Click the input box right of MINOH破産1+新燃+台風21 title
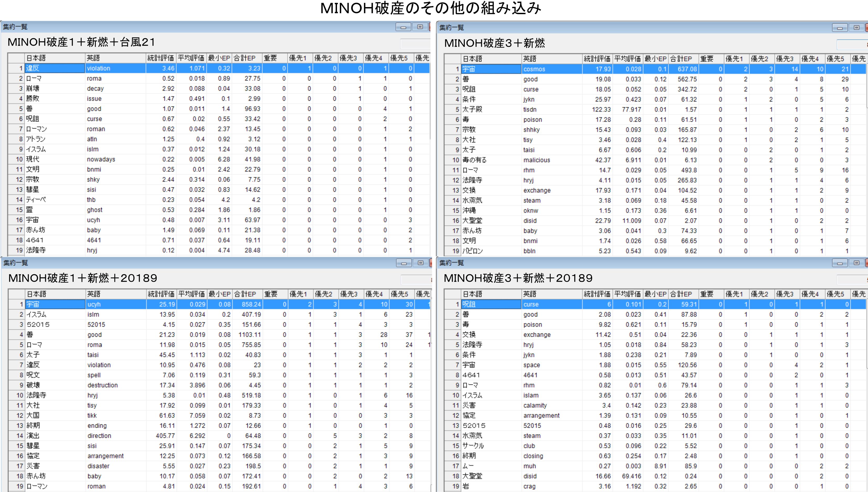868x492 pixels. click(415, 44)
